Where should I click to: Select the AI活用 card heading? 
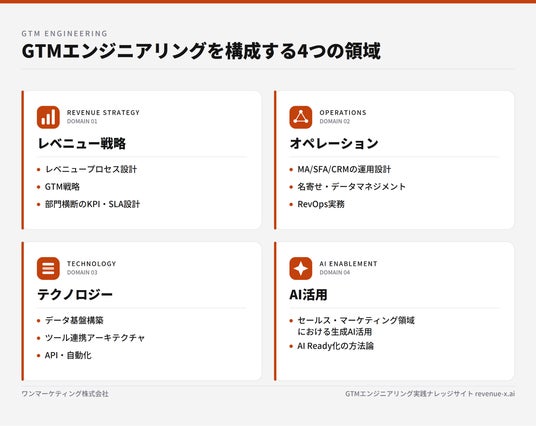[x=308, y=294]
